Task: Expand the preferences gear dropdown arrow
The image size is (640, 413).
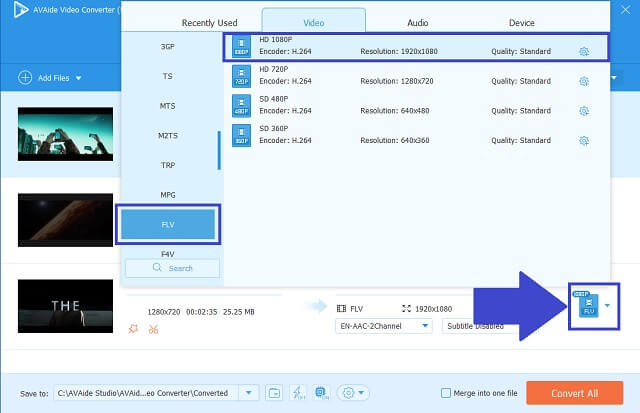Action: [x=361, y=393]
